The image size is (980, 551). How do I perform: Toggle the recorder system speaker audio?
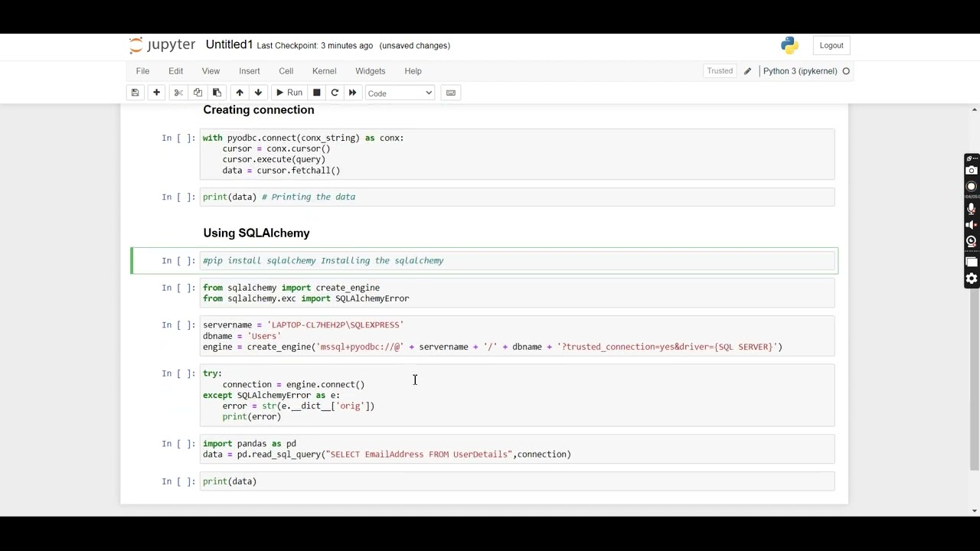972,225
